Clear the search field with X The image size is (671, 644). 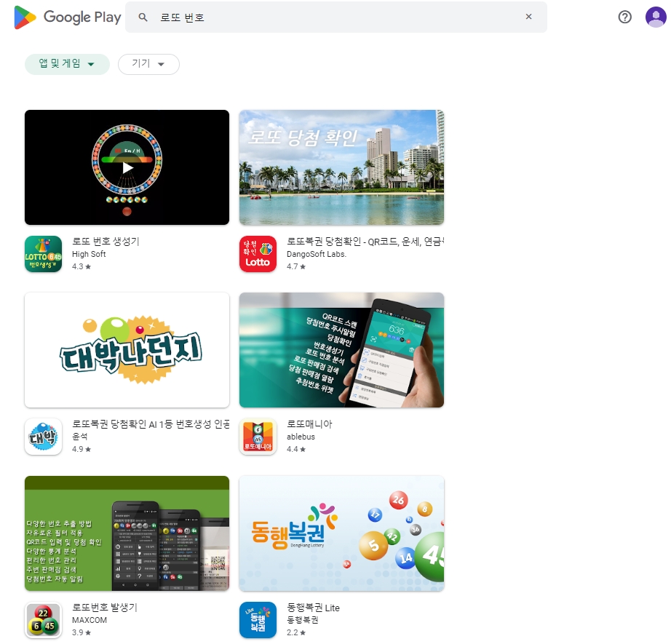[528, 17]
